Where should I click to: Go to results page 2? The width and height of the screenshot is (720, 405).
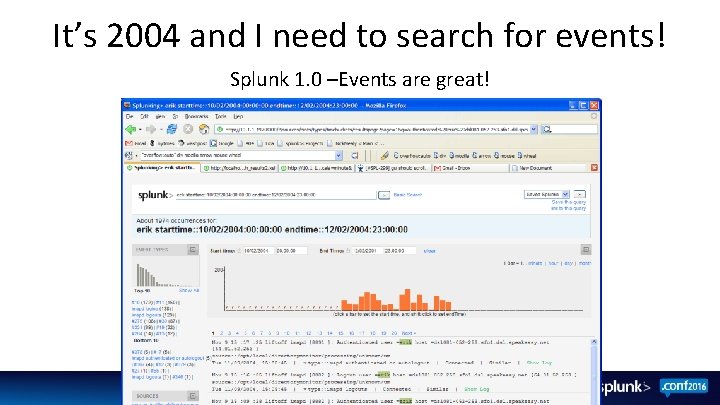(x=221, y=333)
